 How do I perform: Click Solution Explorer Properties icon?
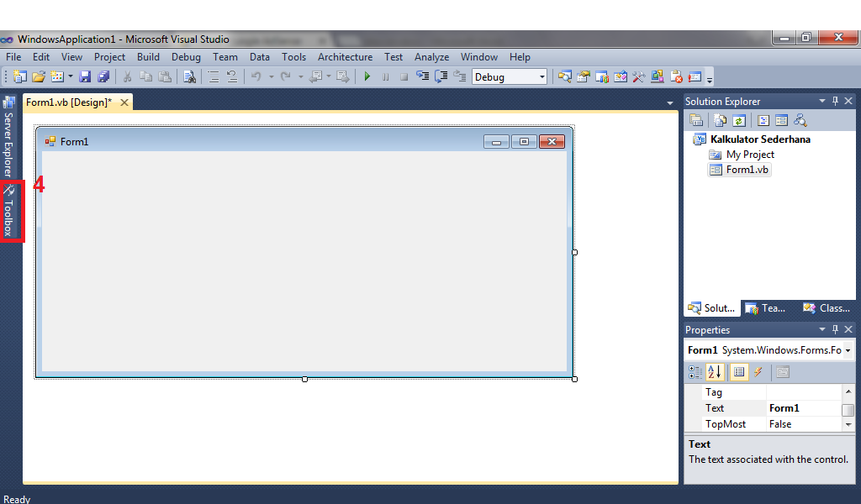tap(696, 120)
